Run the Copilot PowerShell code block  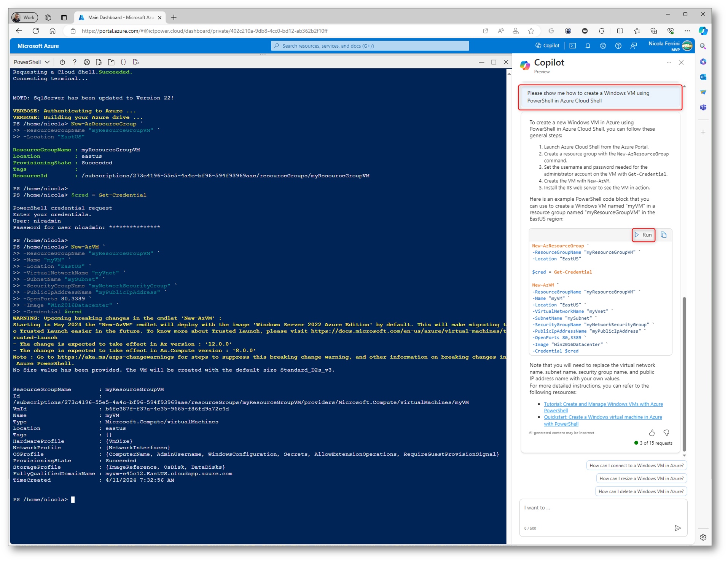point(644,235)
